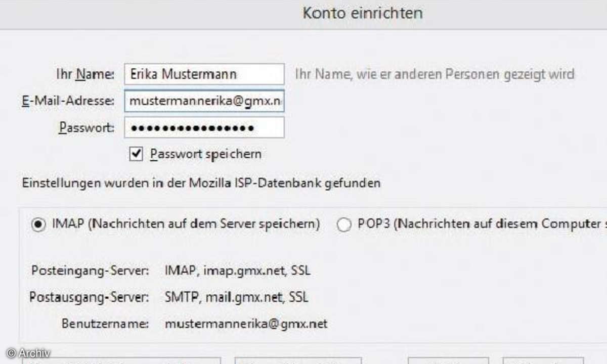607x364 pixels.
Task: Click the hint text beside Ihr Name
Action: coord(435,74)
